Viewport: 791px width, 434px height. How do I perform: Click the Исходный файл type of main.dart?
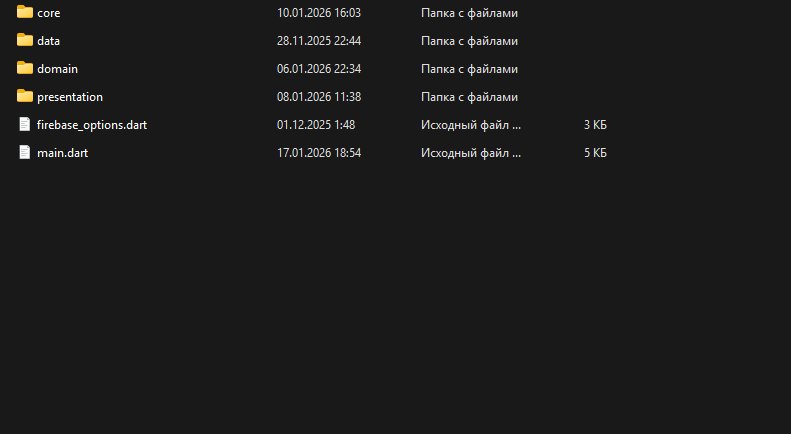coord(471,153)
